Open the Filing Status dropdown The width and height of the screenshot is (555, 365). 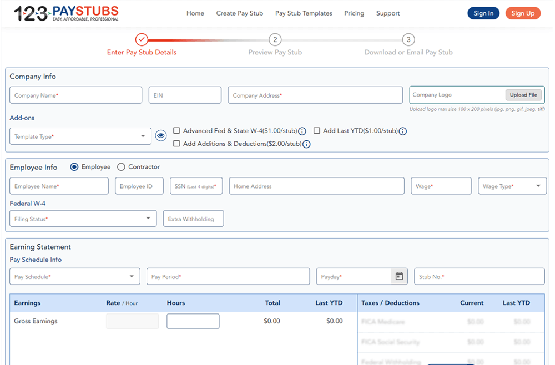pos(83,218)
